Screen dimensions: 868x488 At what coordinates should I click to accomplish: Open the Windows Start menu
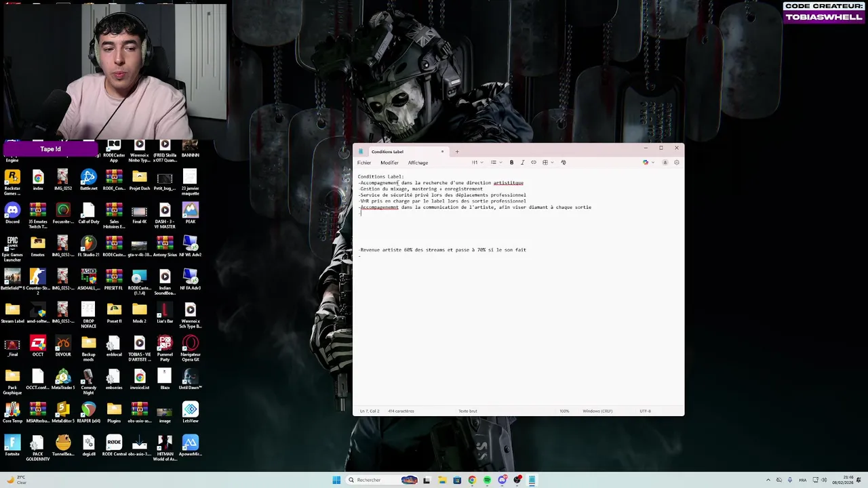336,480
